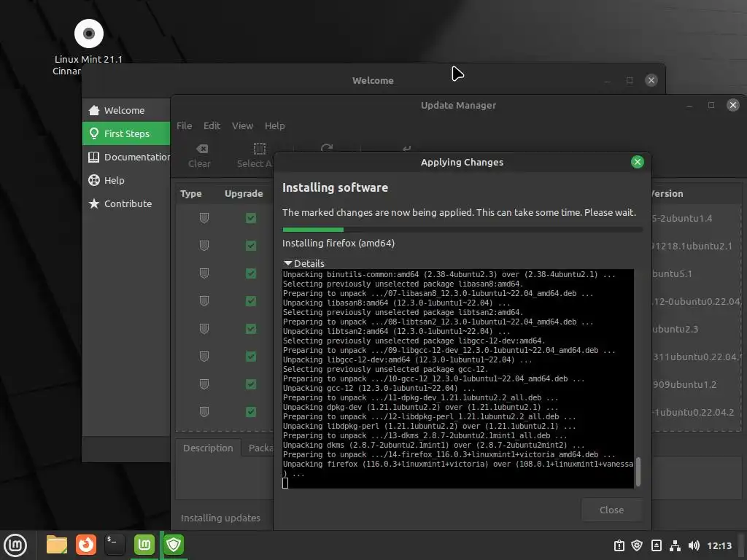The image size is (747, 560).
Task: Open the clipboard tray icon
Action: pos(619,545)
